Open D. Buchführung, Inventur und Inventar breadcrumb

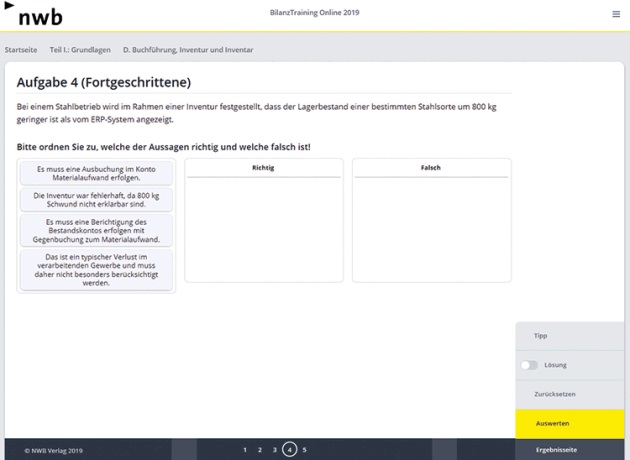click(188, 49)
